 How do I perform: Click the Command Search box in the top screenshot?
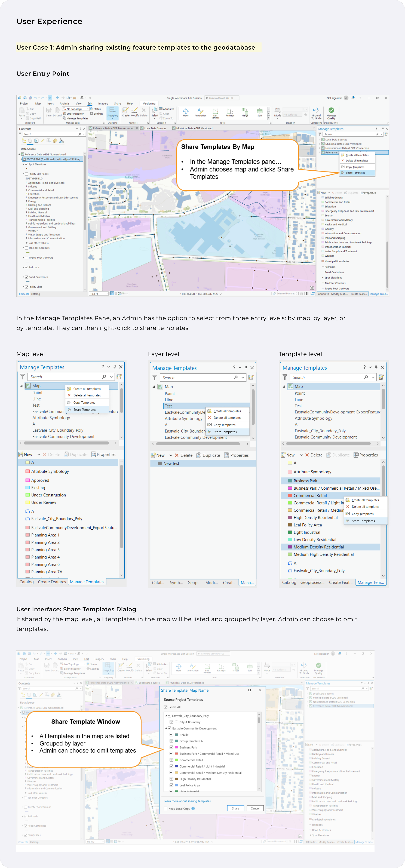222,98
